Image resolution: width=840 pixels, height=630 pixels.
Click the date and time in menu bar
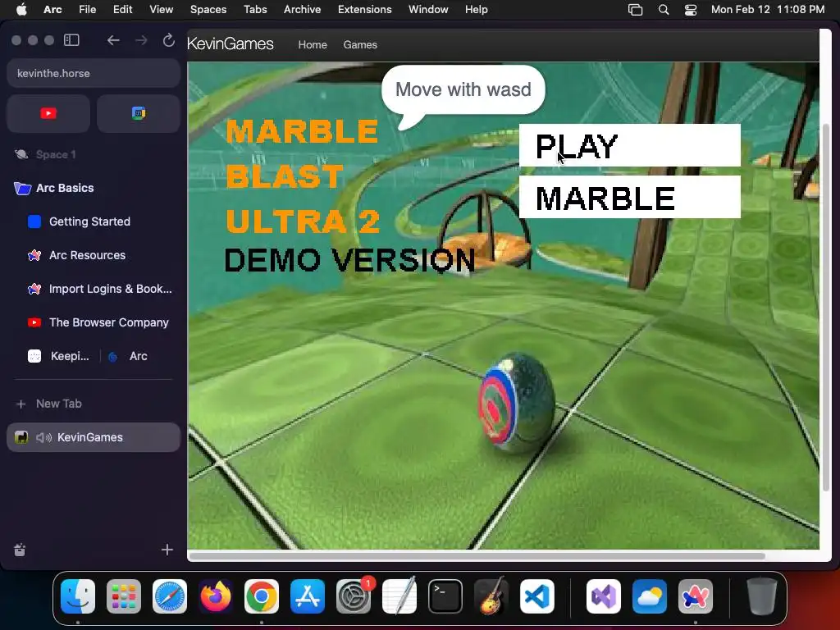click(x=768, y=10)
